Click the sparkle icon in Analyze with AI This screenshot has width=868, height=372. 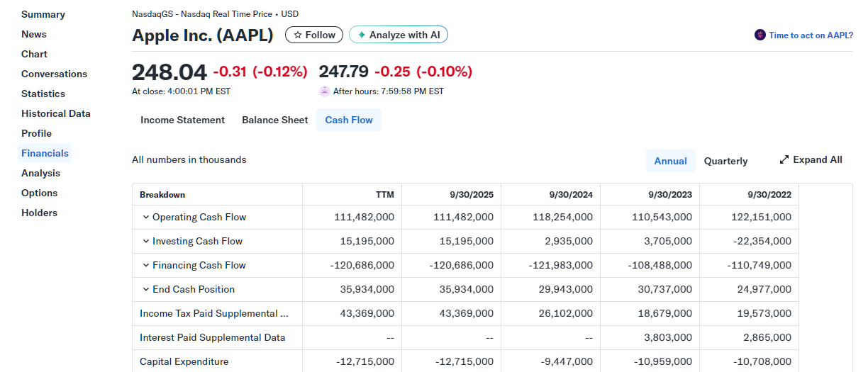pos(362,35)
